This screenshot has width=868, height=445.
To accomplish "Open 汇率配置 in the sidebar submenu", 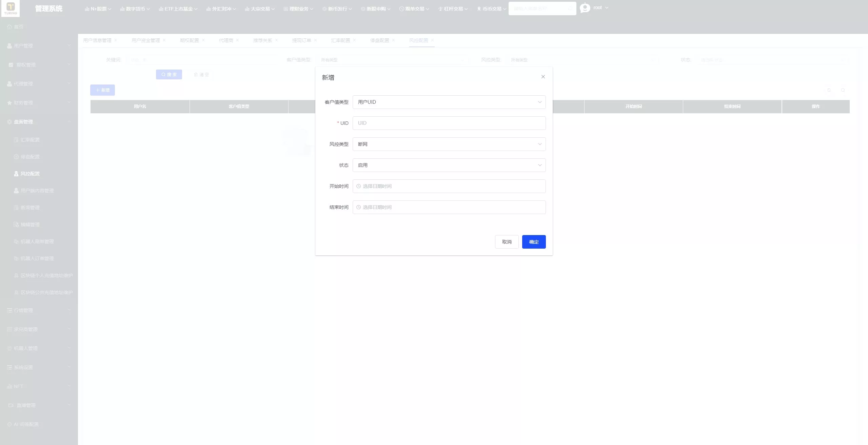I will tap(39, 140).
